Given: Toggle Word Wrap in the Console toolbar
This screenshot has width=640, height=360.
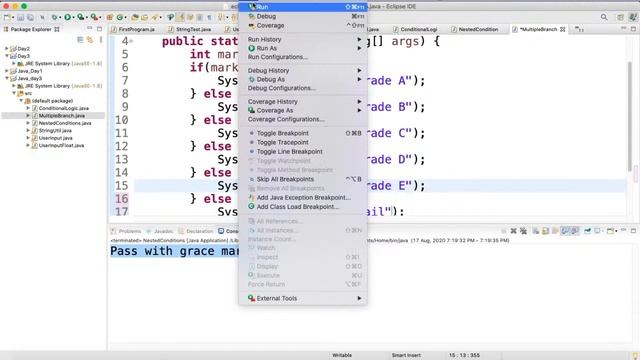Looking at the screenshot, I should point(555,231).
